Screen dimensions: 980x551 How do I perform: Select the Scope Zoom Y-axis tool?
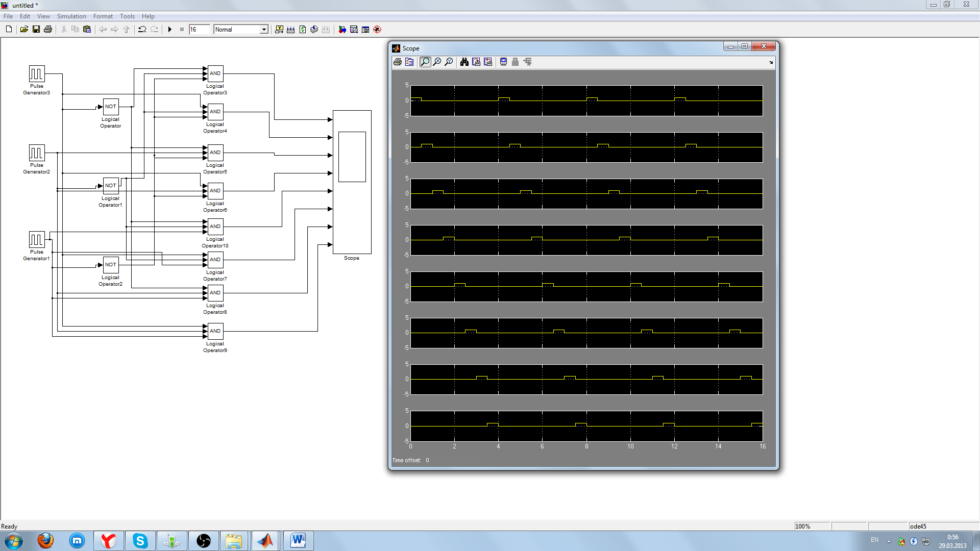point(449,62)
